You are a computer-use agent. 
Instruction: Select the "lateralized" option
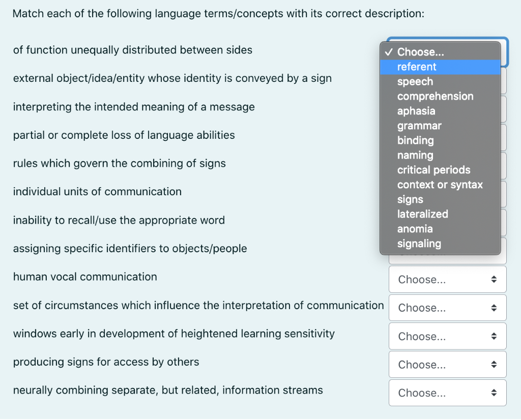[x=423, y=214]
